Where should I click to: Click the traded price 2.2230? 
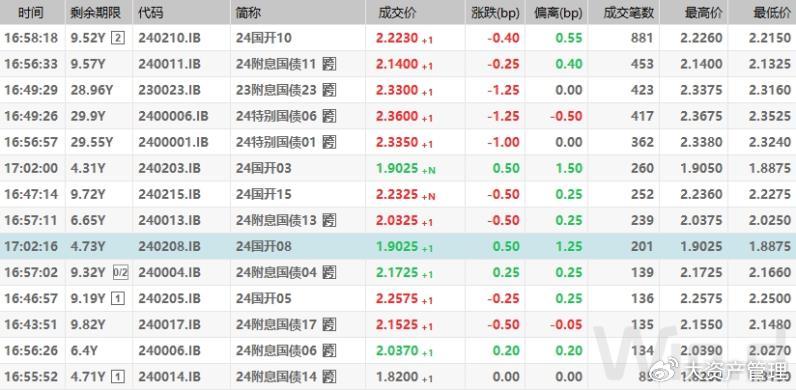click(397, 38)
